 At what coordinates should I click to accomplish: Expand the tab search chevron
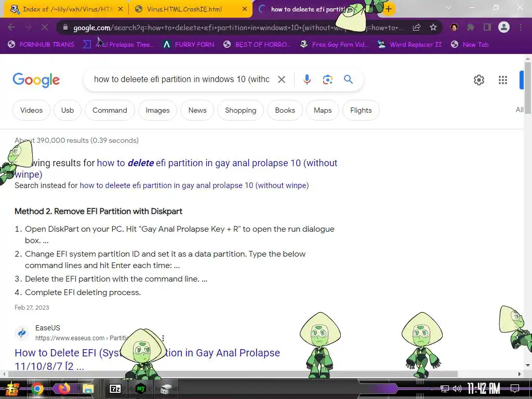coord(448,7)
